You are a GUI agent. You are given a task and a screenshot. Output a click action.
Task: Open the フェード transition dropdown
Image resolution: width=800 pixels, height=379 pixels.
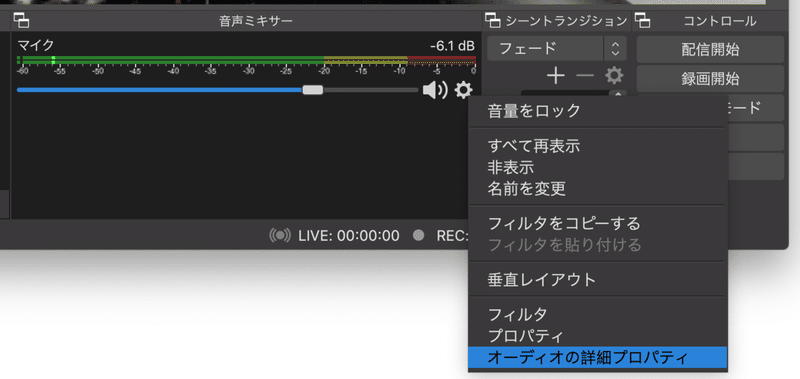click(556, 48)
